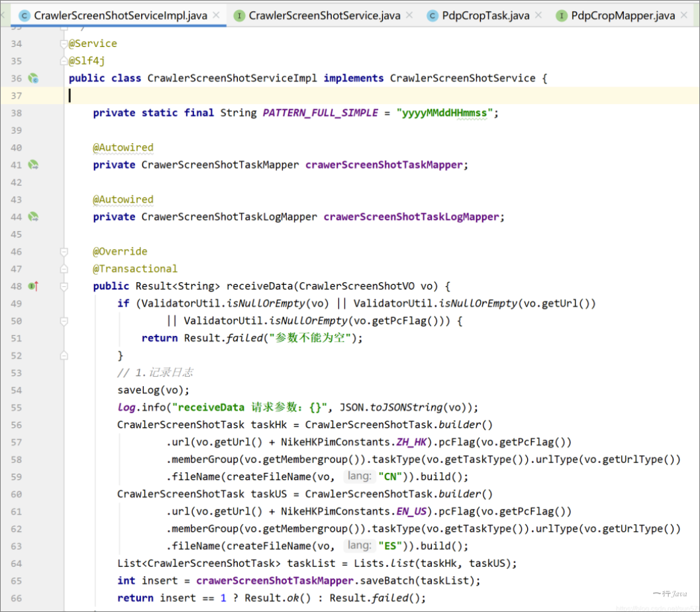This screenshot has height=612, width=700.
Task: Click the "ES" string on line 63
Action: click(390, 546)
